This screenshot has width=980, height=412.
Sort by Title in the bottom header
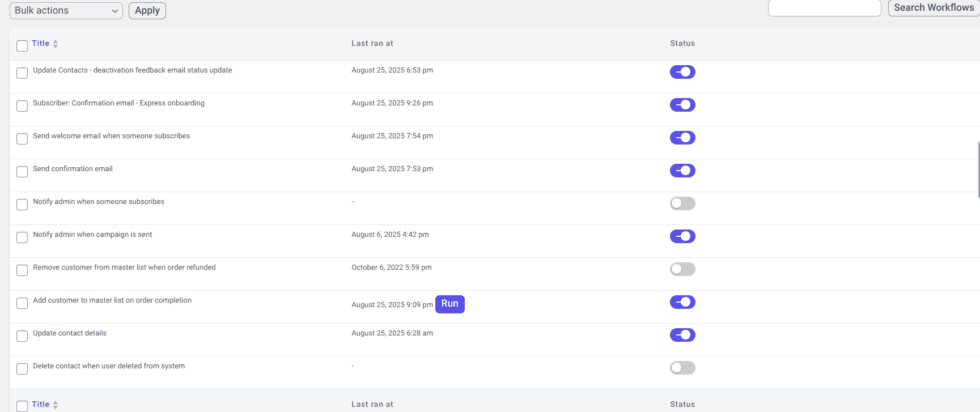coord(41,405)
